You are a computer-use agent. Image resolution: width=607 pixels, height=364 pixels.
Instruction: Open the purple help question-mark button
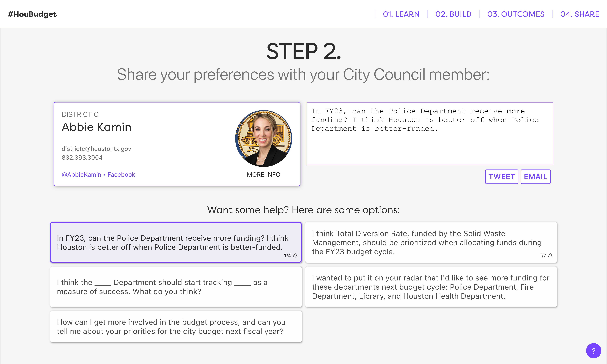[593, 350]
